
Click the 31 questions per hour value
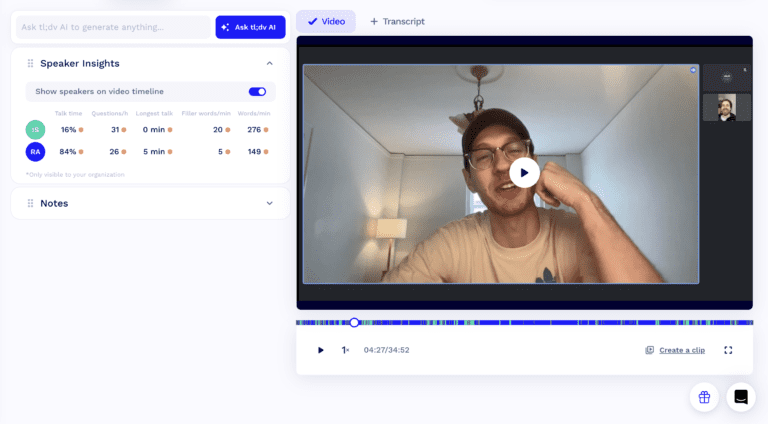pyautogui.click(x=115, y=130)
